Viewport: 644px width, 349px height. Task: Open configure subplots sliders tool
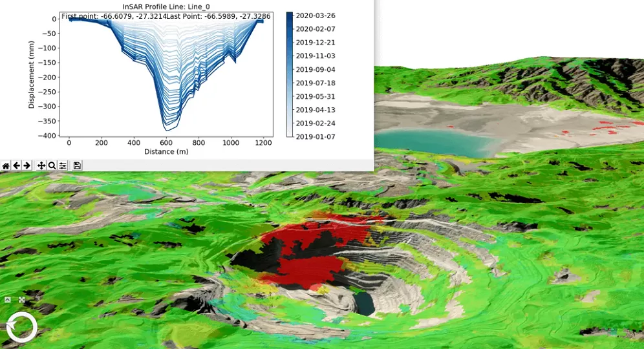[x=63, y=165]
